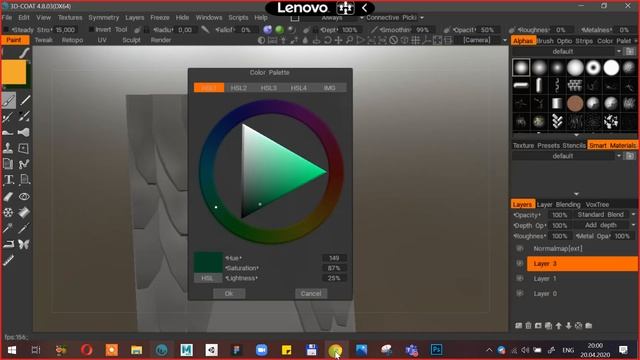Click the magnifier zoom icon in view toolbar
Screen dimensions: 640x360
349,40
